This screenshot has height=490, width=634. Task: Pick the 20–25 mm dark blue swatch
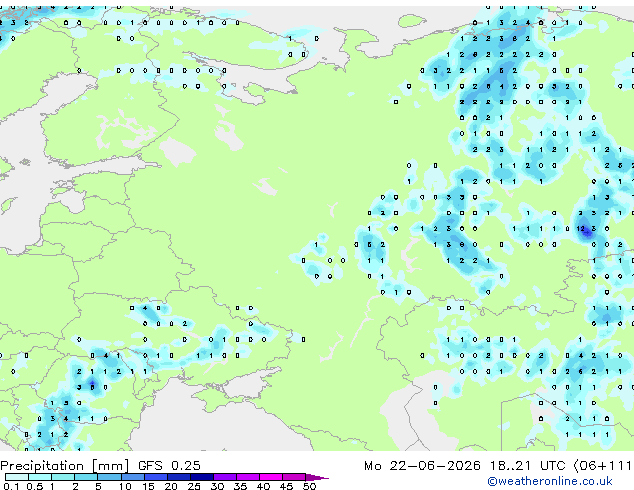(178, 477)
